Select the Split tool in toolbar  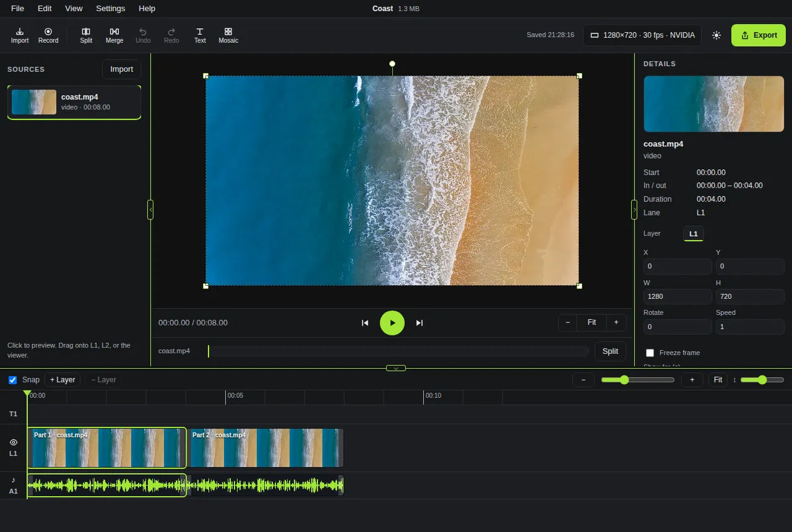(86, 35)
